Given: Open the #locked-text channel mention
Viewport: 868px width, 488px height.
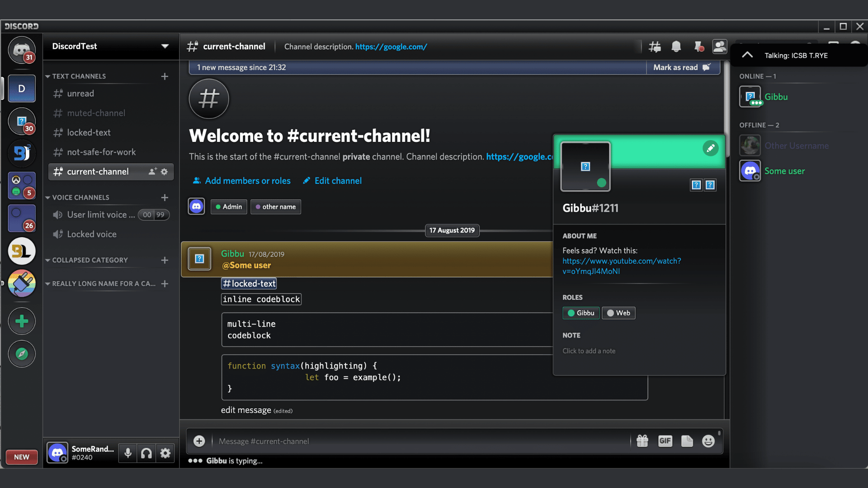Looking at the screenshot, I should point(249,283).
